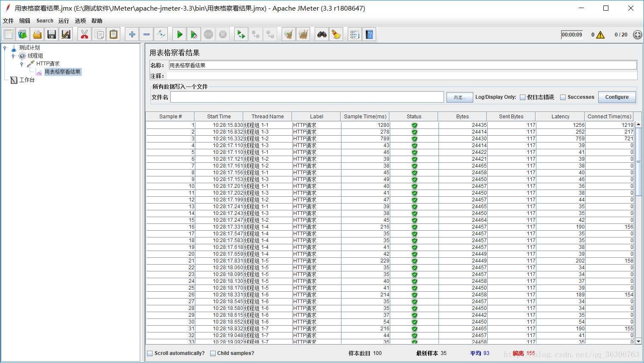Open the Templates icon in toolbar
644x363 pixels.
click(23, 34)
